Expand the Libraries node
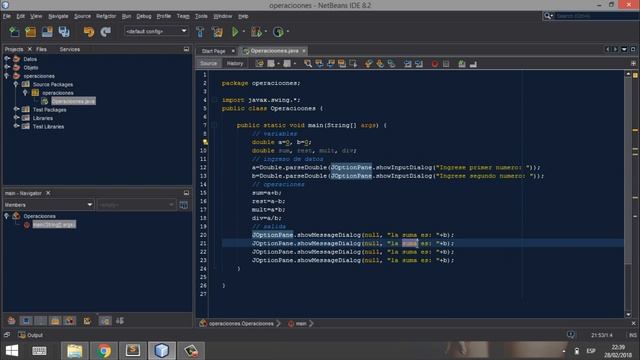Screen dimensions: 640x360 pyautogui.click(x=16, y=118)
